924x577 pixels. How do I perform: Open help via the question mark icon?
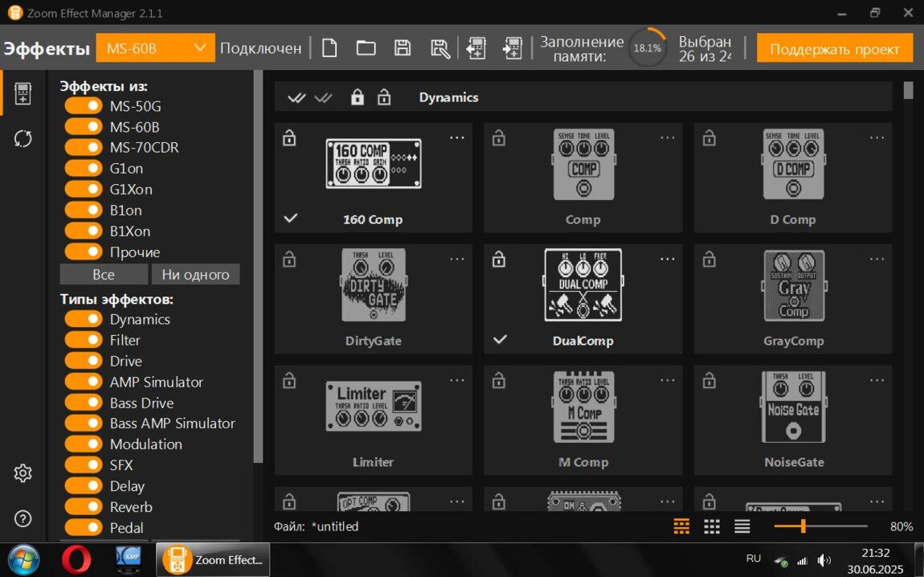click(x=23, y=518)
